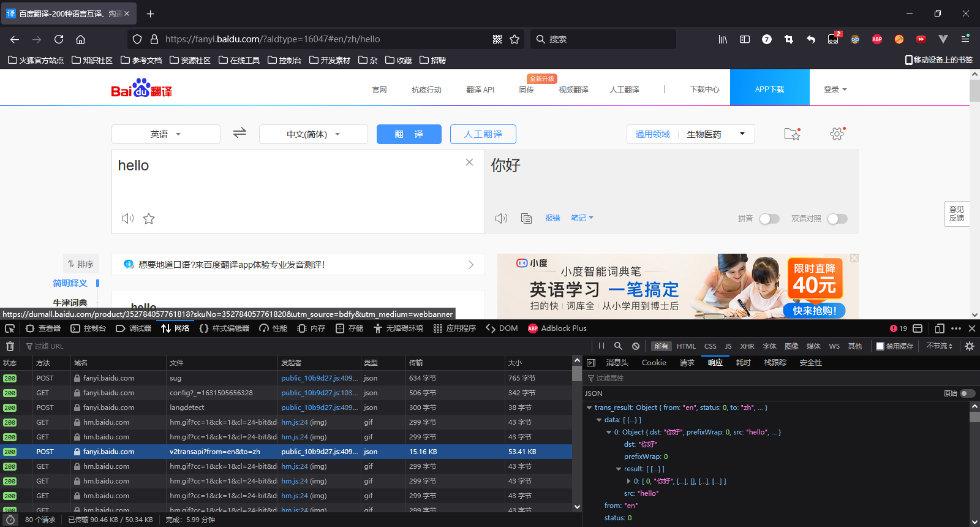Expand the 登录 login menu
This screenshot has height=527, width=980.
click(x=835, y=89)
